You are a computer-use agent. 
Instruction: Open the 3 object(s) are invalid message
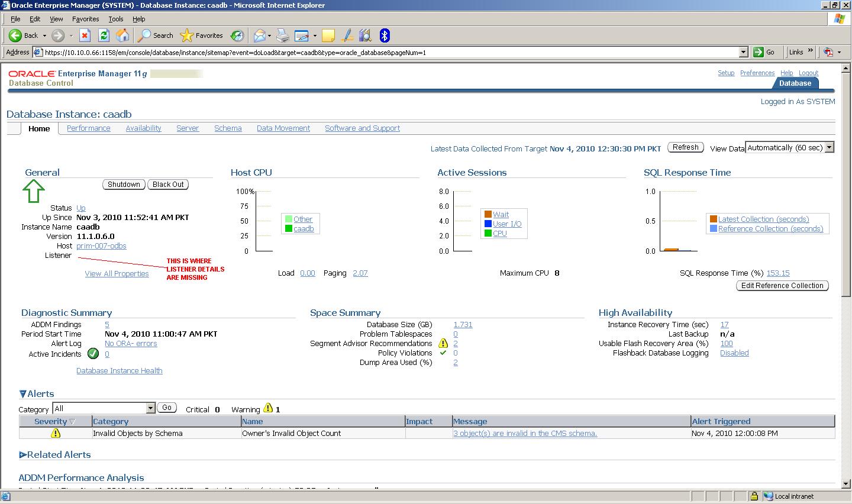click(525, 434)
